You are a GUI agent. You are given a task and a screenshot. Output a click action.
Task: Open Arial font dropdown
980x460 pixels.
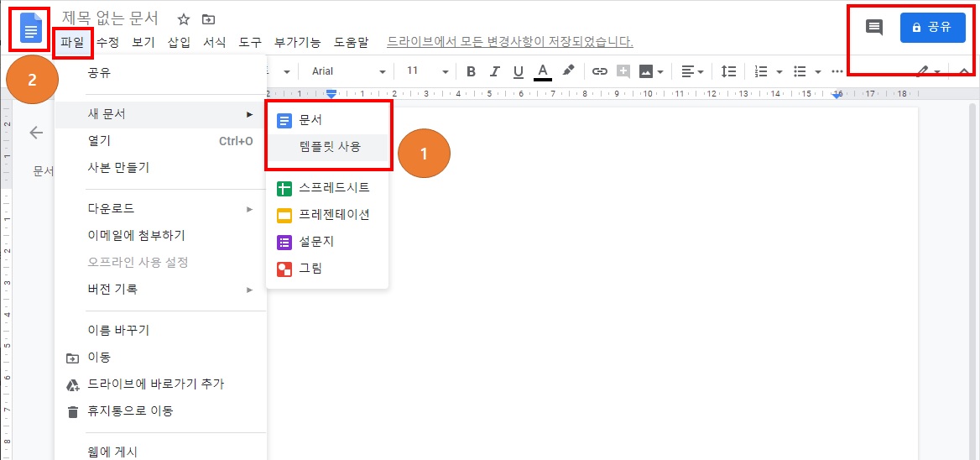tap(349, 72)
